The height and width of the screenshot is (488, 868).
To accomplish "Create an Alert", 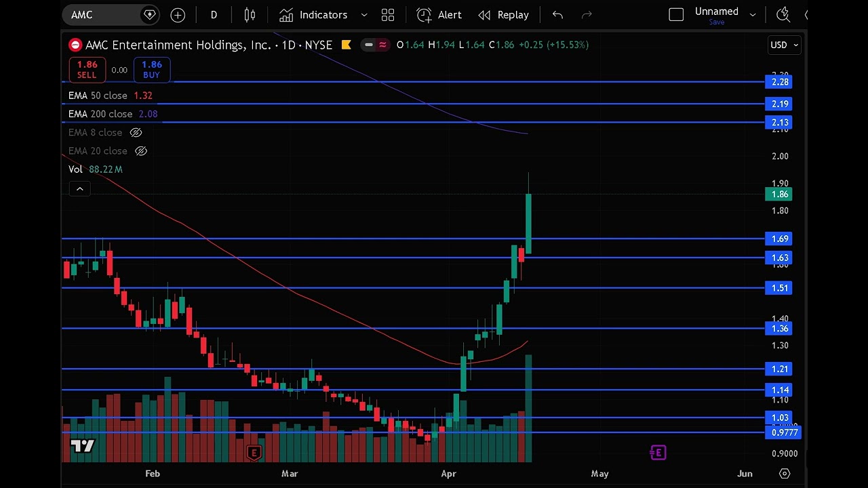I will pyautogui.click(x=439, y=14).
